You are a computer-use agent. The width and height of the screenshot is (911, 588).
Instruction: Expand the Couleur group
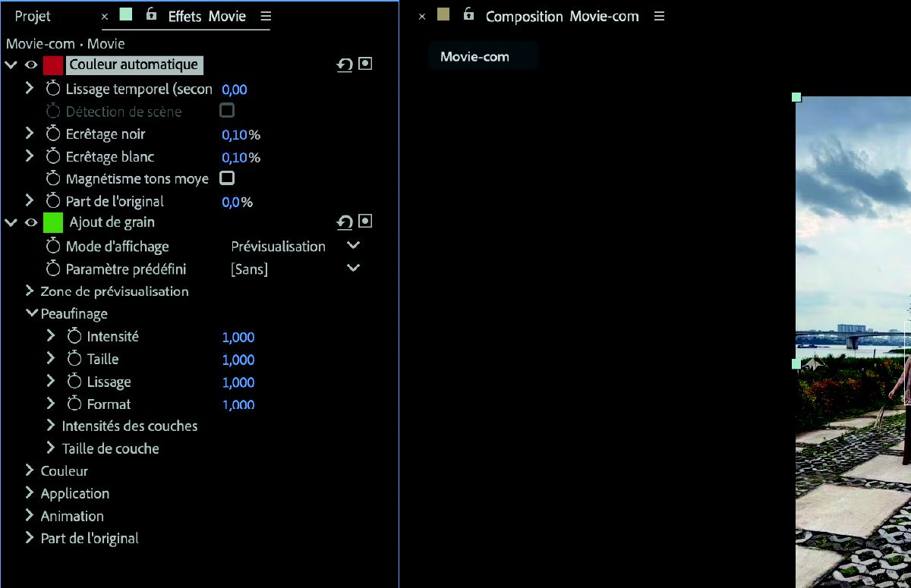pyautogui.click(x=30, y=470)
